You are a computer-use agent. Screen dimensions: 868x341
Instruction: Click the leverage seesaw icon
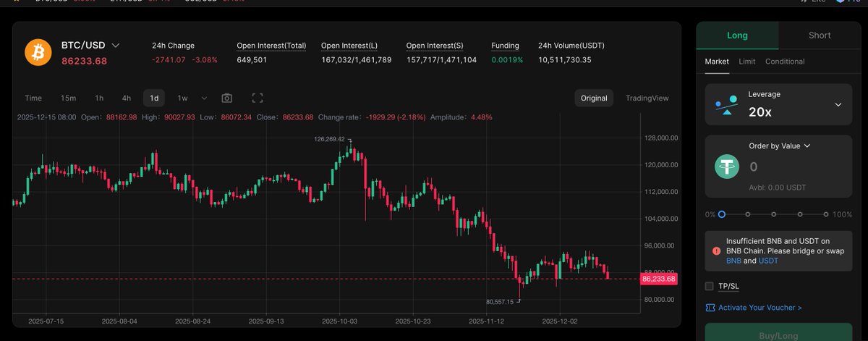coord(727,104)
